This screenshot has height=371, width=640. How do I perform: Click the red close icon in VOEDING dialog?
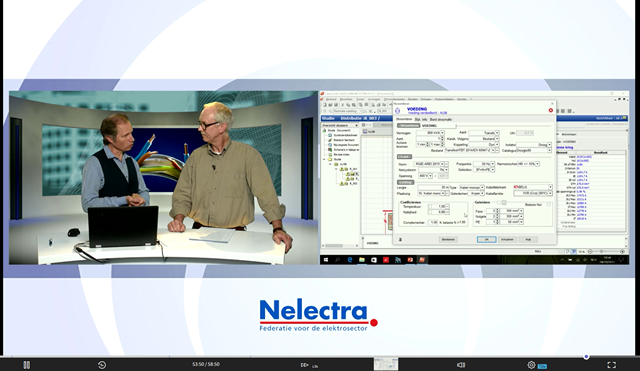coord(551,110)
